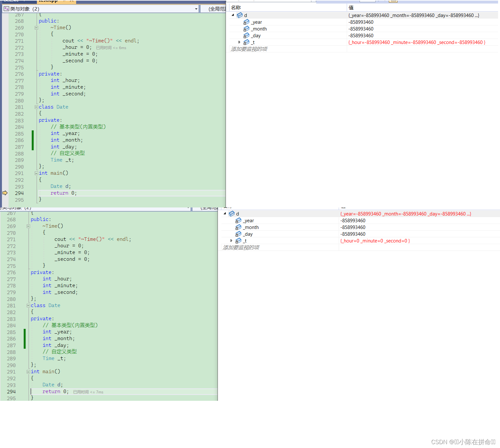
Task: Open the 类与对象 (2) project dropdown arrow
Action: 196,9
